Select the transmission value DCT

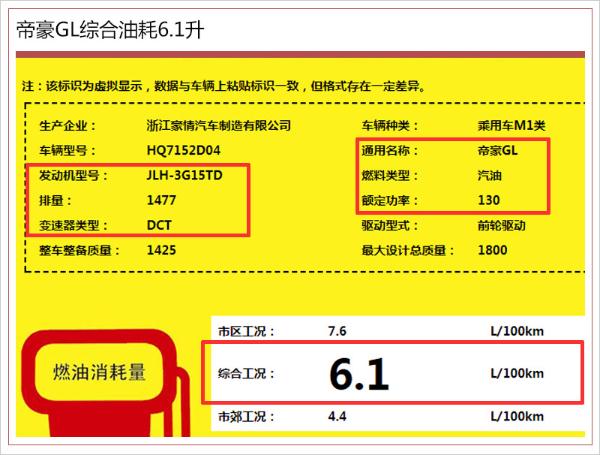[159, 225]
